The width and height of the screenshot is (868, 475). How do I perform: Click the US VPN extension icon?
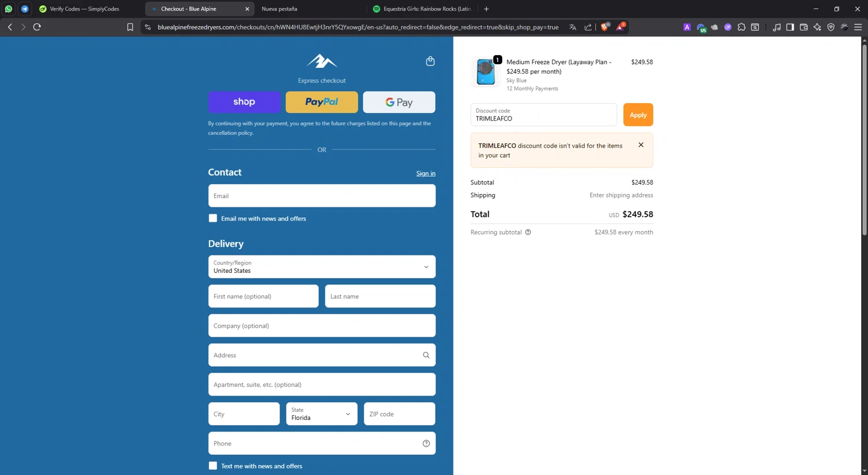701,27
